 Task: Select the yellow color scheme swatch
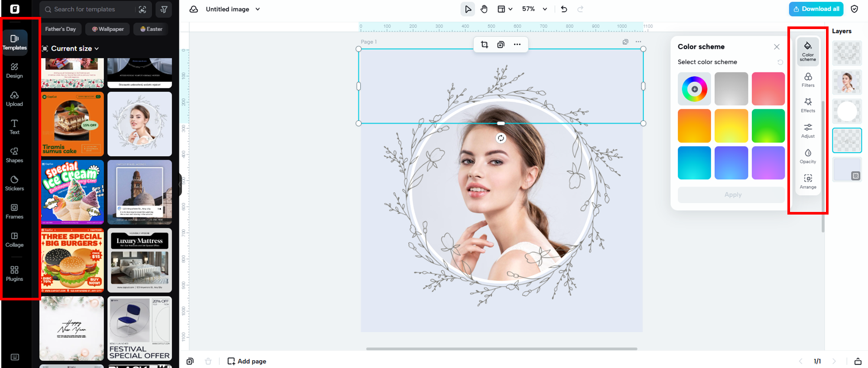[731, 126]
